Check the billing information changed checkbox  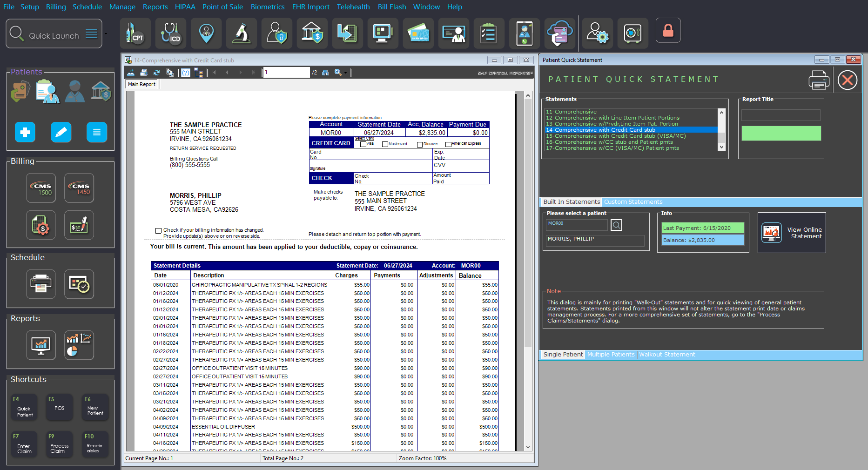[158, 231]
